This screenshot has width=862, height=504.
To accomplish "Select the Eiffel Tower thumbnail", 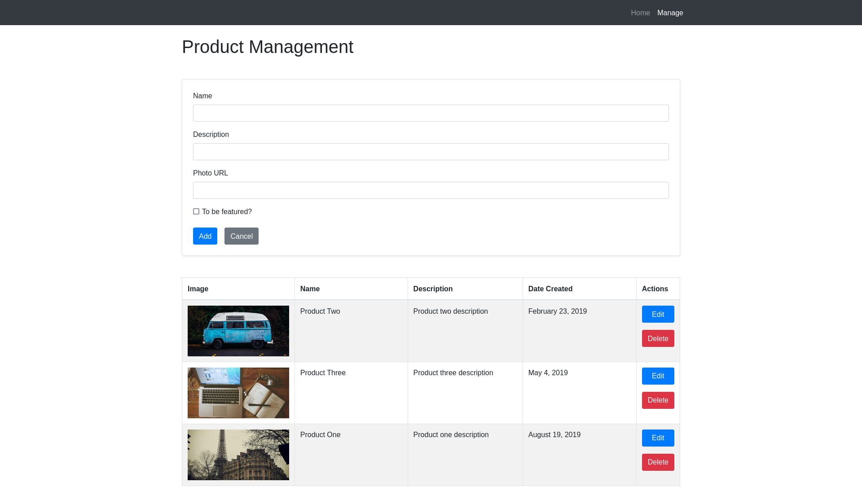I will pyautogui.click(x=238, y=455).
